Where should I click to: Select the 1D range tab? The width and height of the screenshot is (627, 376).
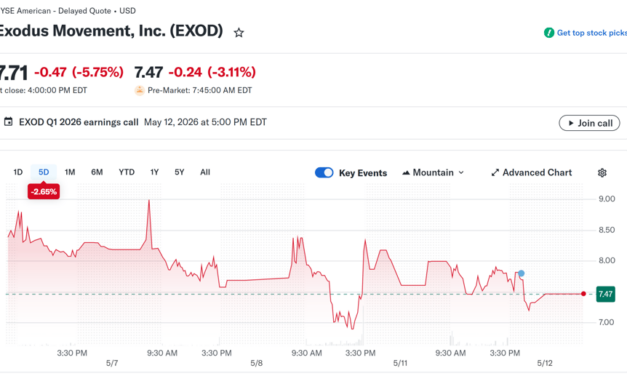click(x=18, y=172)
